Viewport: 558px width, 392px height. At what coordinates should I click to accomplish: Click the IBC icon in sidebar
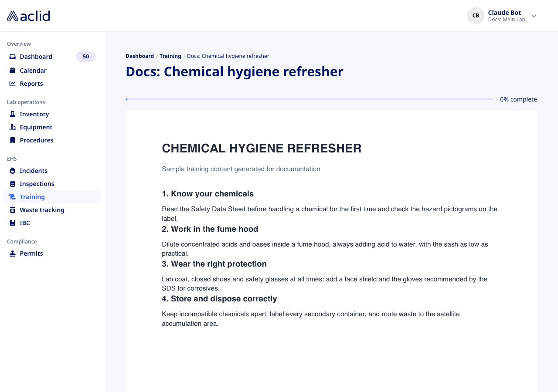click(x=13, y=223)
